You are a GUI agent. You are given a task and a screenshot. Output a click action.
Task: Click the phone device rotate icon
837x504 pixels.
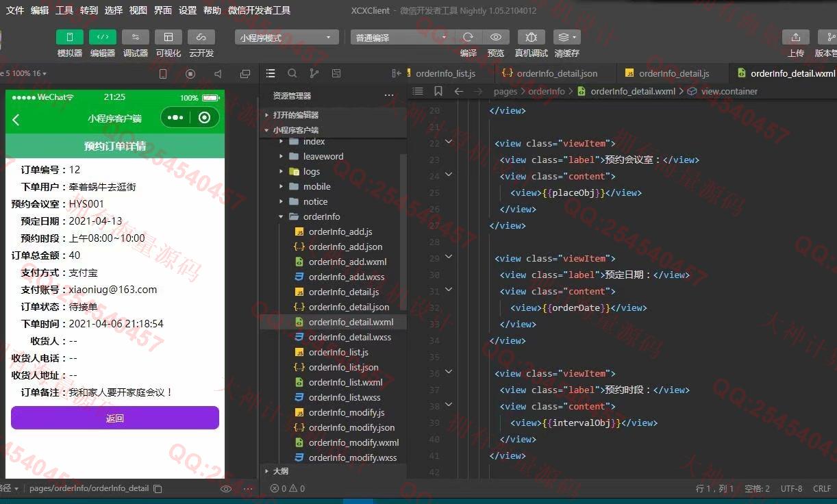(x=163, y=73)
